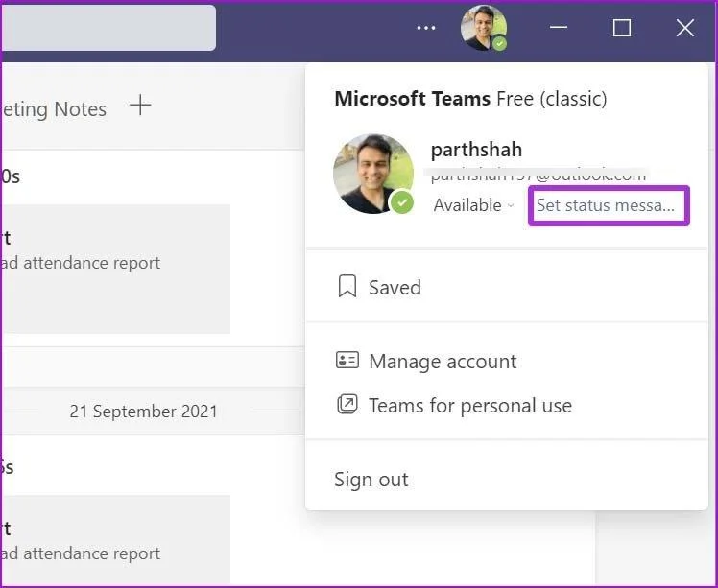Click the chevron next to Available
718x588 pixels.
pyautogui.click(x=510, y=206)
